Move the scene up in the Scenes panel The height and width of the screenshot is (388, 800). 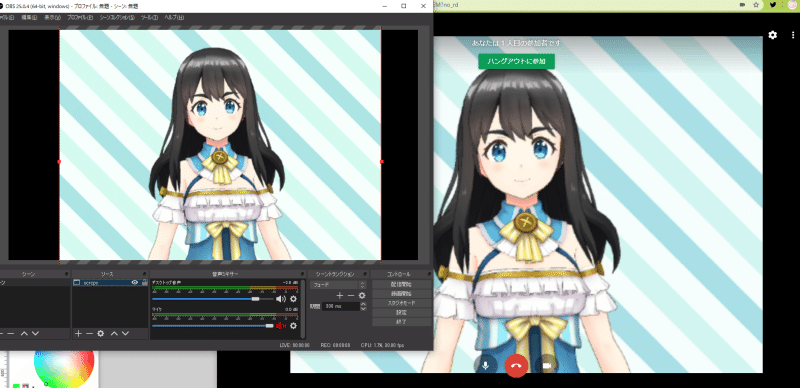pyautogui.click(x=24, y=333)
